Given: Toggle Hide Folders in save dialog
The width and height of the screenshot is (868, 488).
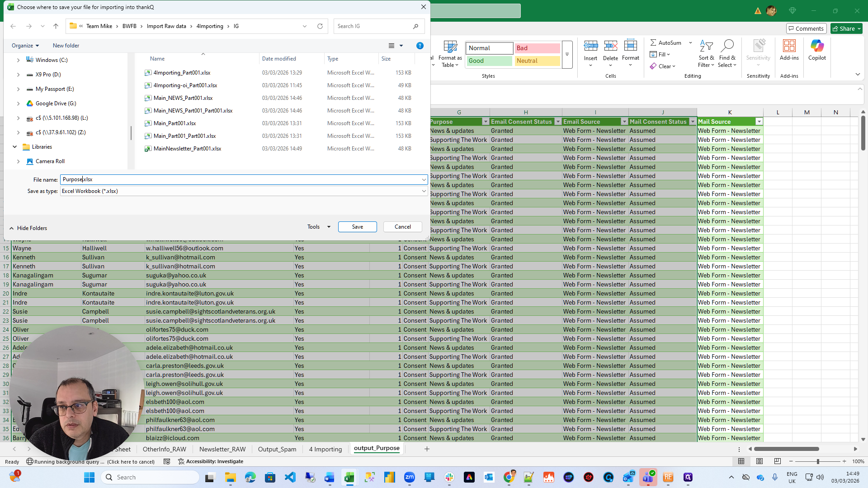Looking at the screenshot, I should pos(28,228).
